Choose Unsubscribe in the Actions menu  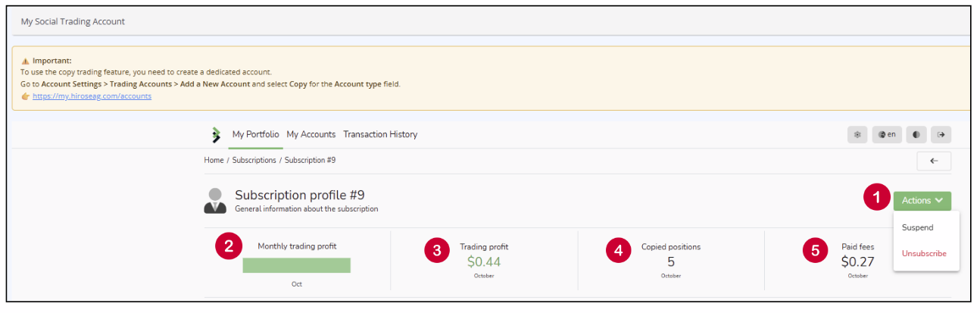pos(924,253)
